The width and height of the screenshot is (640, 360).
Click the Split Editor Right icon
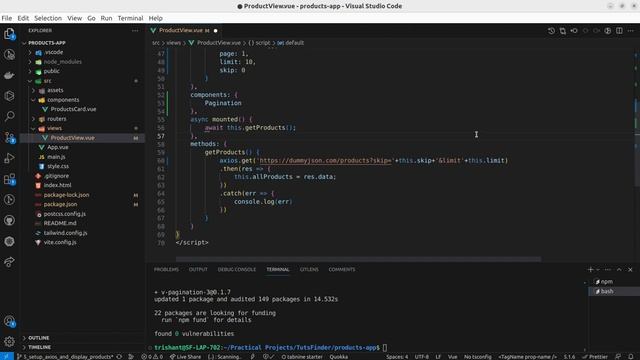[x=619, y=31]
